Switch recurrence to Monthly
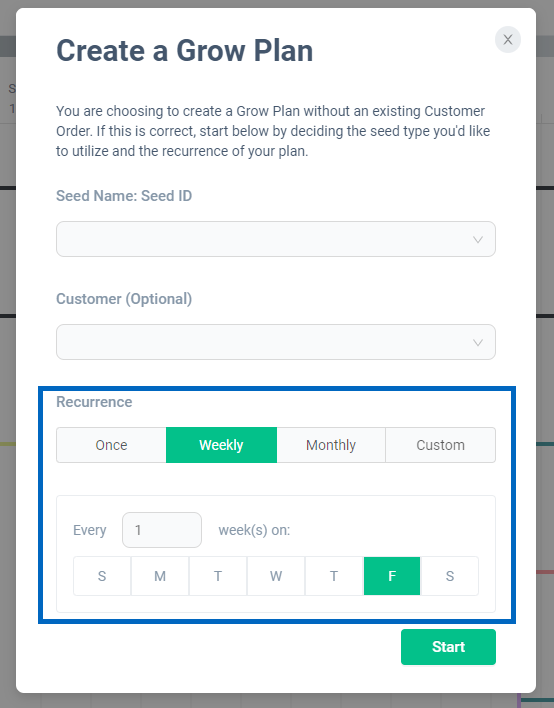Screen dimensions: 554x708 coord(331,445)
